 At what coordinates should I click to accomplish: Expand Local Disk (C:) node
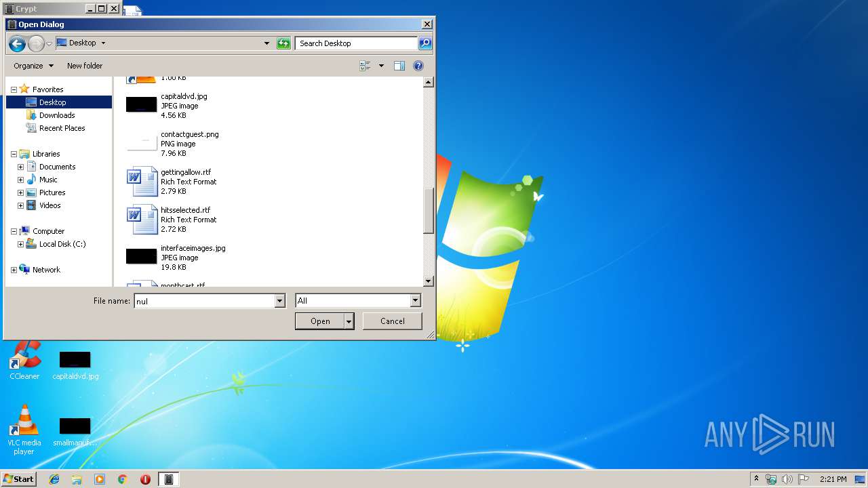point(20,244)
